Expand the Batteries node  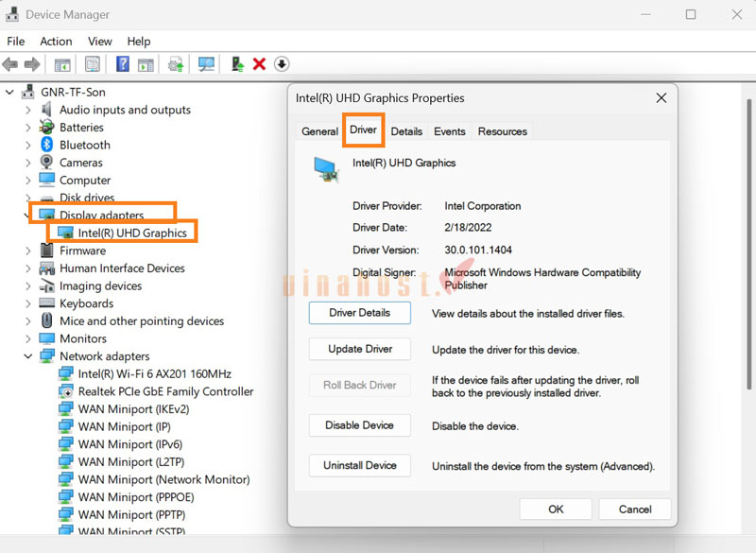(28, 128)
